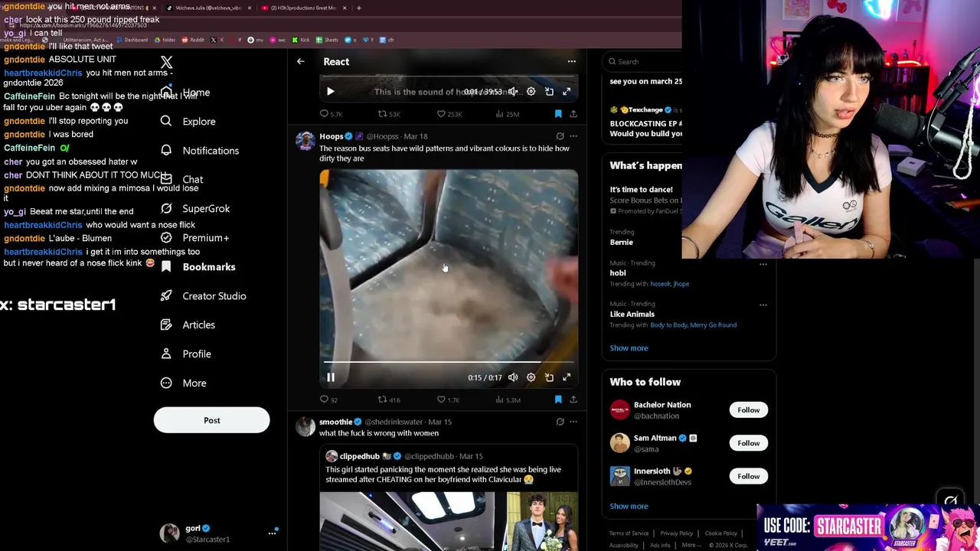Screen dimensions: 980x551
Task: Open settings gear of top video
Action: (531, 91)
